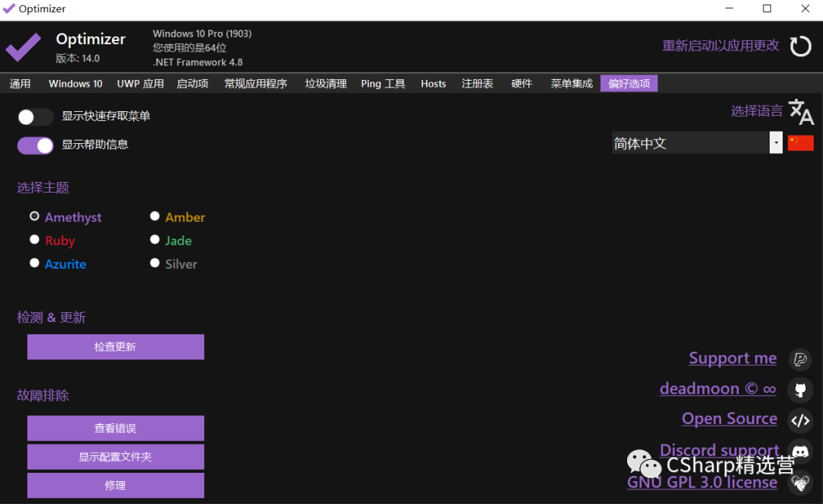Select the Ruby theme radio button
Image resolution: width=823 pixels, height=504 pixels.
(x=34, y=240)
